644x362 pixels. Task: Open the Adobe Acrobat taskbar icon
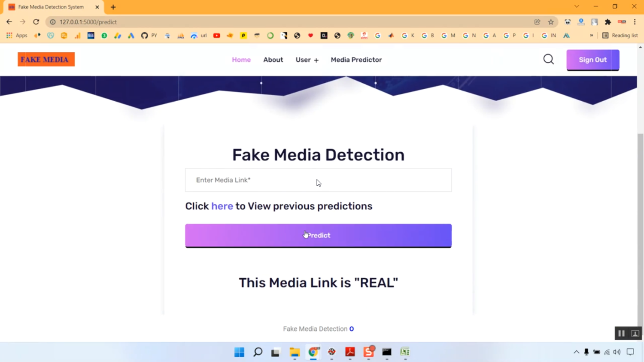coord(350,352)
